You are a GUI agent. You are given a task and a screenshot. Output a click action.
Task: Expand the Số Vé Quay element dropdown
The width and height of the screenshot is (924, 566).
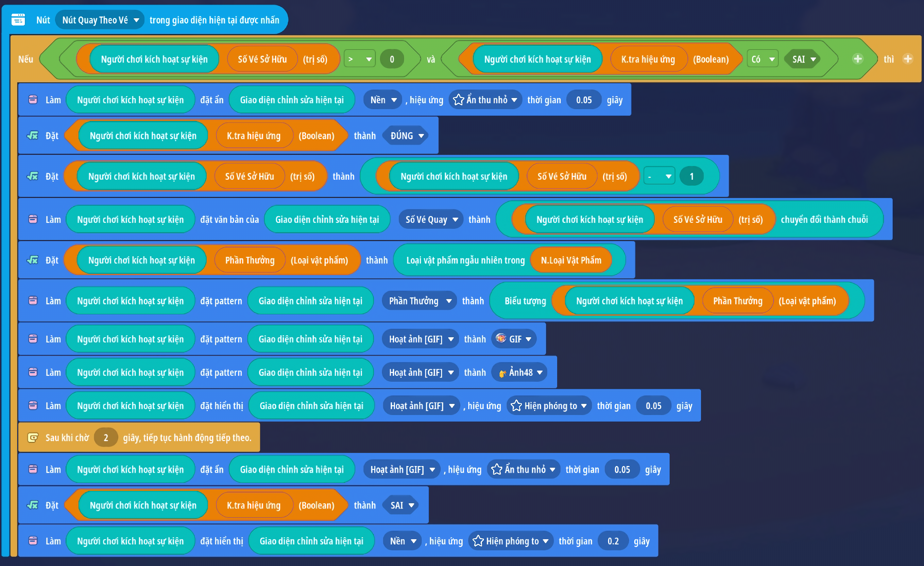coord(431,219)
